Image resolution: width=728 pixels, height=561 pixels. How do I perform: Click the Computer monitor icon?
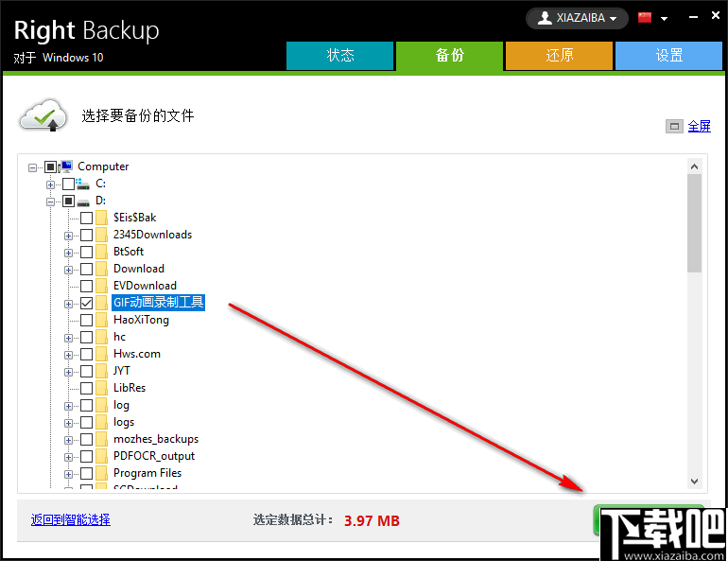click(x=65, y=167)
